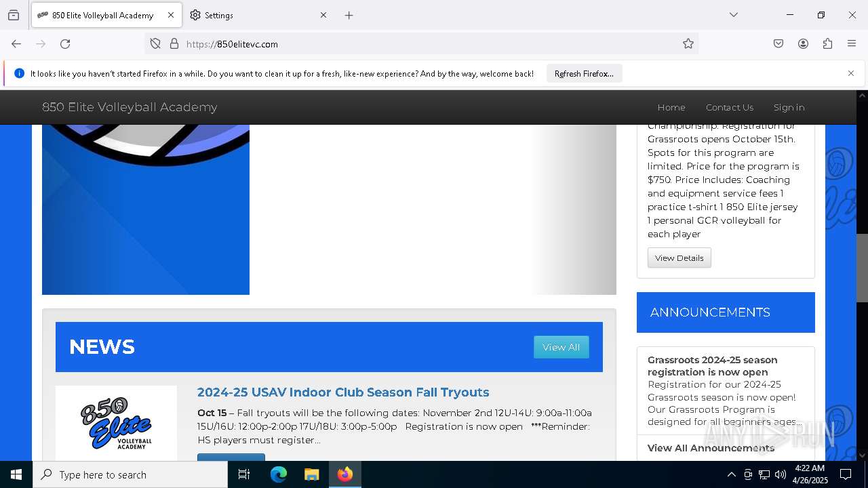Go back to previous page
Image resolution: width=868 pixels, height=488 pixels.
click(16, 43)
